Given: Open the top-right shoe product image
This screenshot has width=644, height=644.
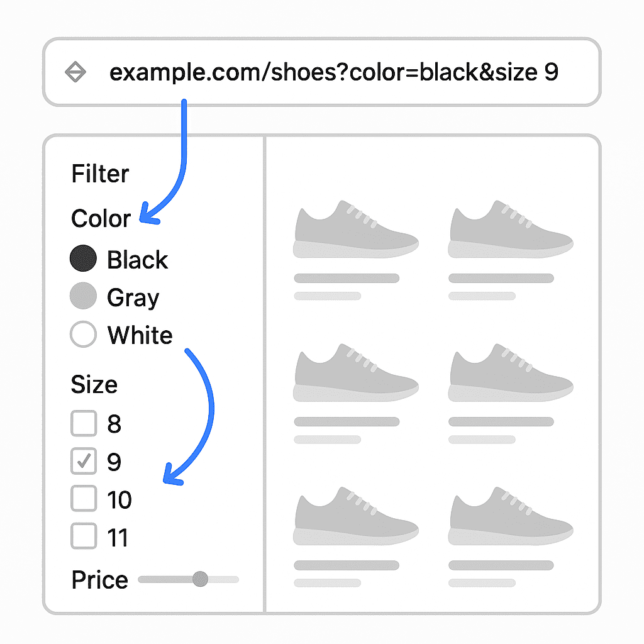Looking at the screenshot, I should (511, 229).
